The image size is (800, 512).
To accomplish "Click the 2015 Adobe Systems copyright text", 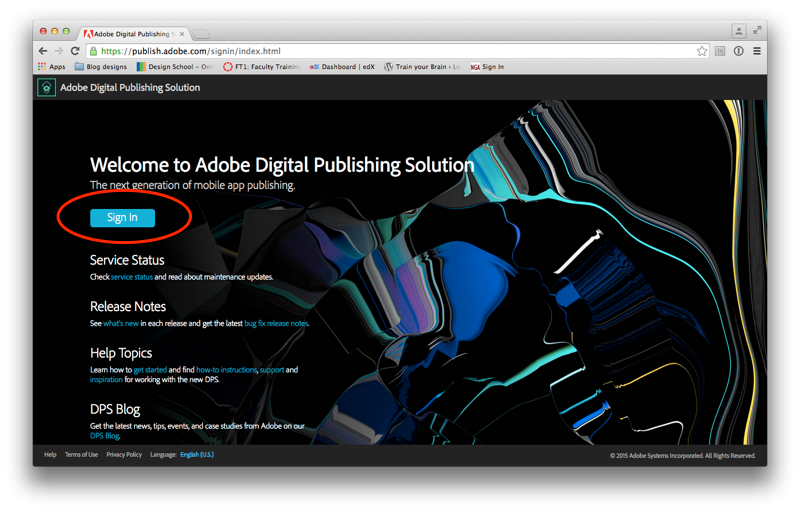I will coord(683,455).
